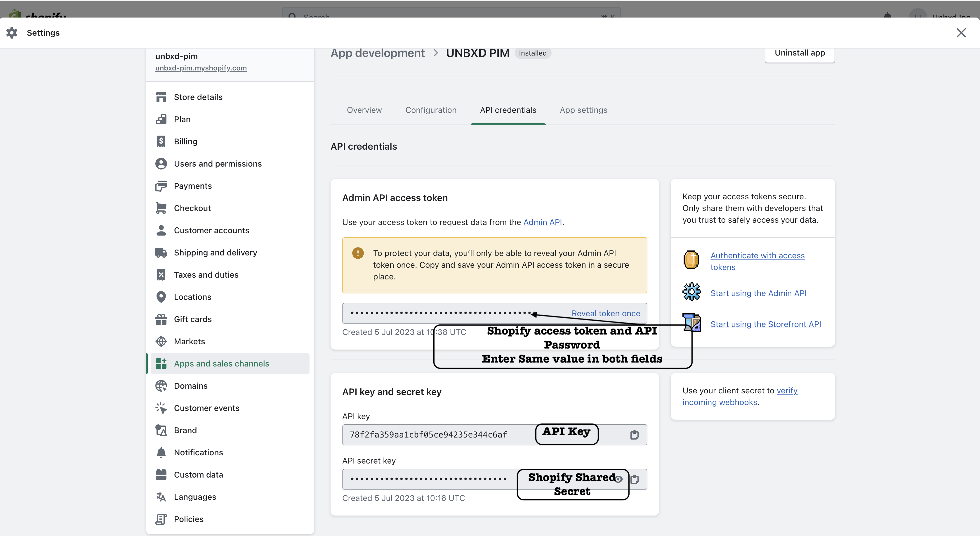Reveal the API secret key with eye icon

click(618, 479)
